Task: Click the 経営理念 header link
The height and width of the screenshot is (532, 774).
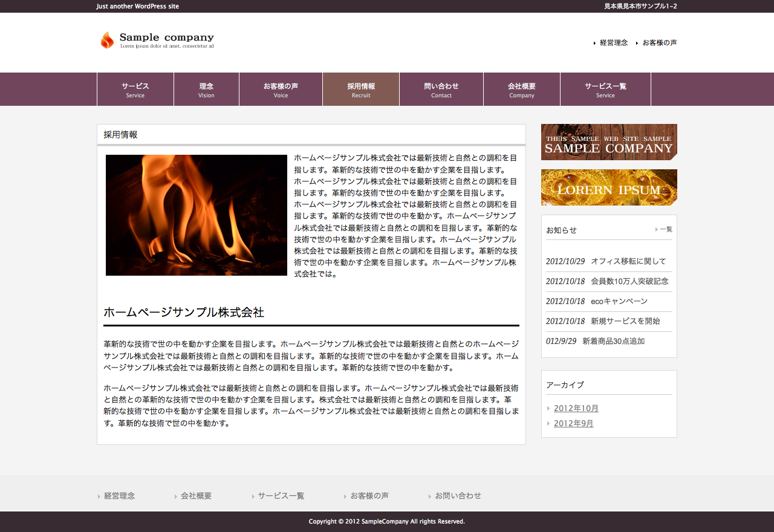Action: (613, 43)
